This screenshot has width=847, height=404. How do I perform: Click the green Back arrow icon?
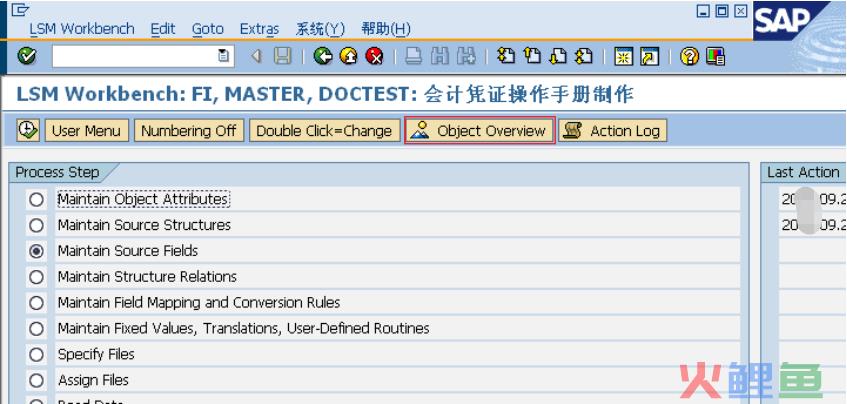[x=323, y=56]
